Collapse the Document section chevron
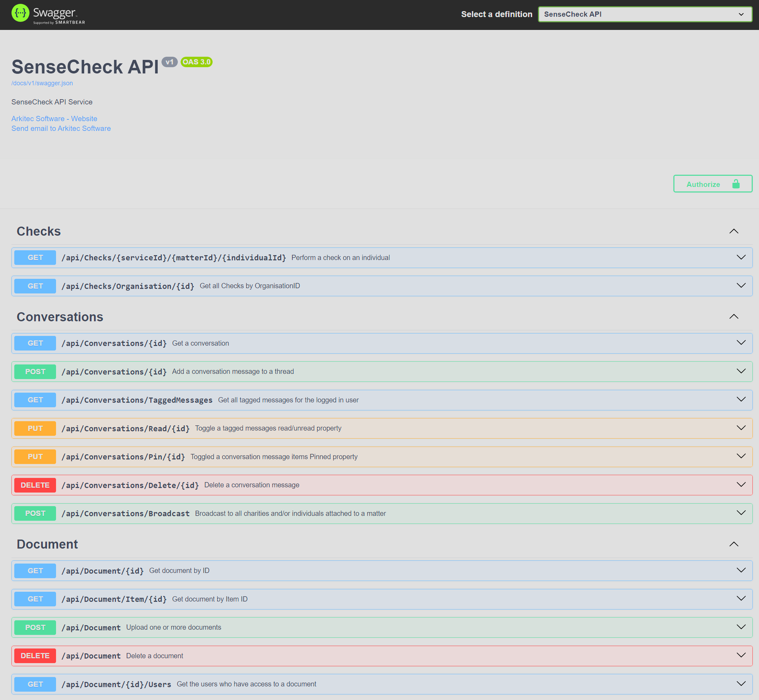Viewport: 759px width, 700px height. pos(734,544)
